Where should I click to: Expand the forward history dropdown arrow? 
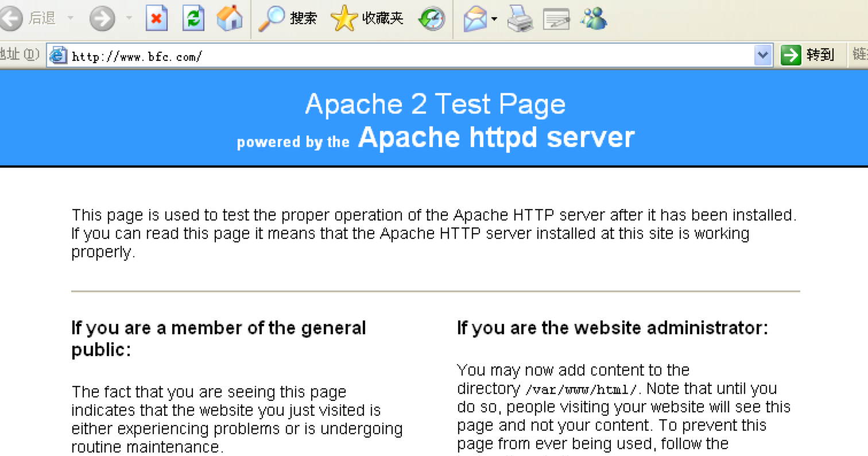(129, 18)
